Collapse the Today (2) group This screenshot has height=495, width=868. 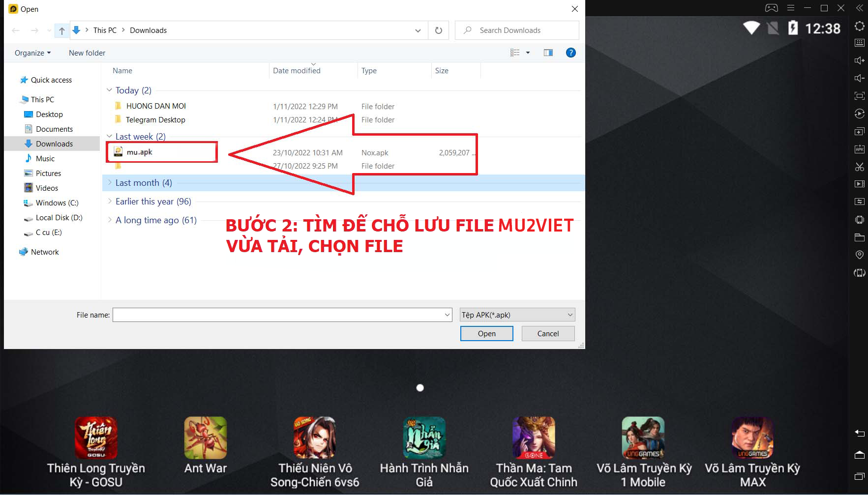pyautogui.click(x=110, y=90)
